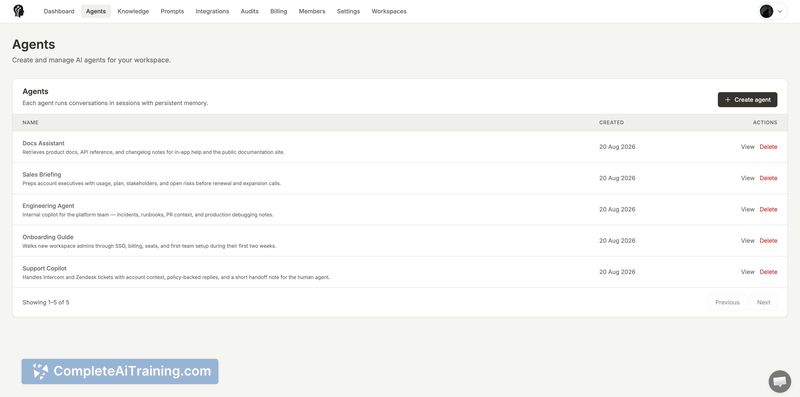Screen dimensions: 800x397
Task: Click the Sales Briefing description text
Action: 152,183
